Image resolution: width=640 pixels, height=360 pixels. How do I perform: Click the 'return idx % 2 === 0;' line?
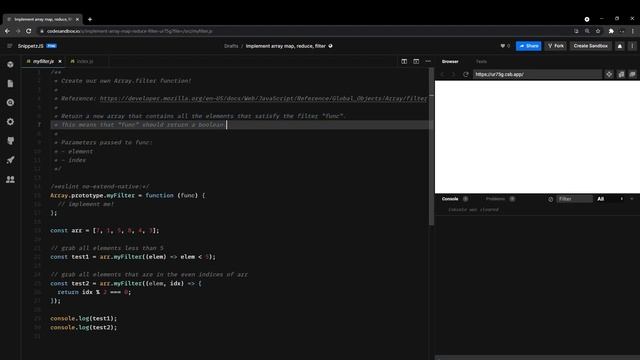tap(94, 292)
